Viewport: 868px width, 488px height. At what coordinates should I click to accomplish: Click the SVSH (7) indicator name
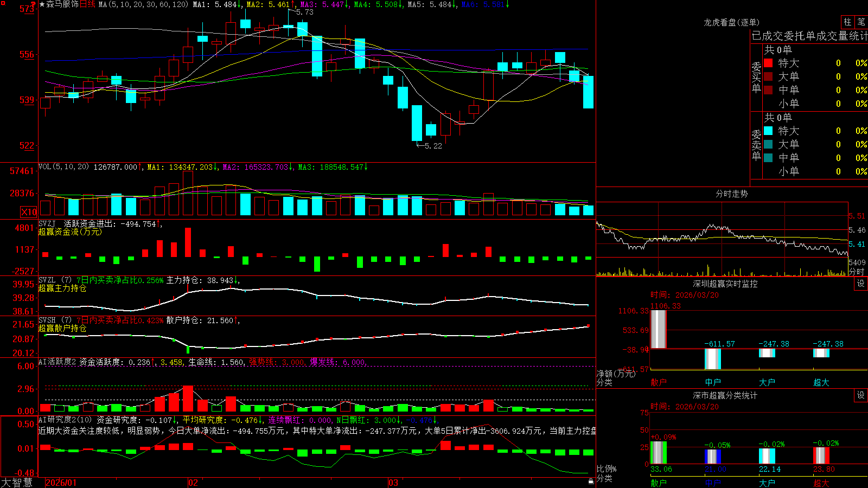point(55,320)
